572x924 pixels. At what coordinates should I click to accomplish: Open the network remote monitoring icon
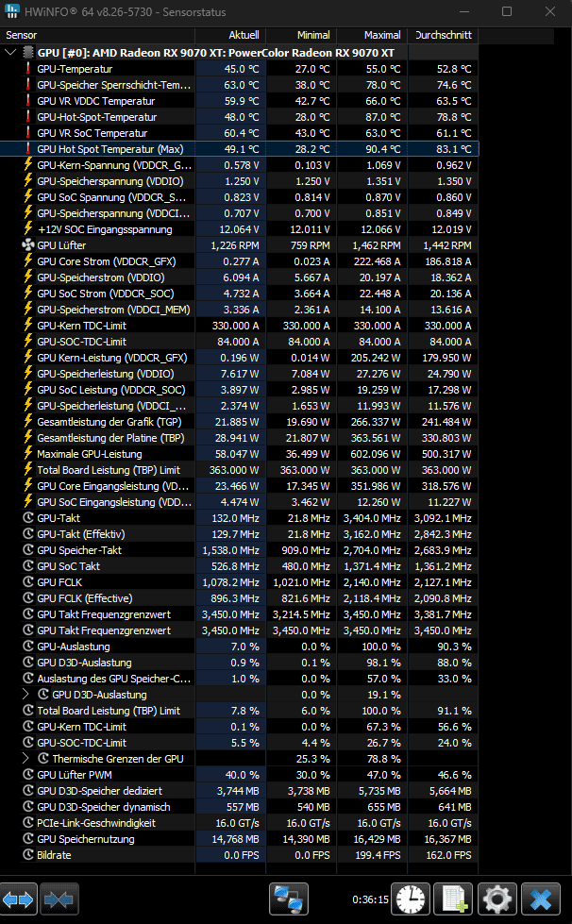(289, 899)
